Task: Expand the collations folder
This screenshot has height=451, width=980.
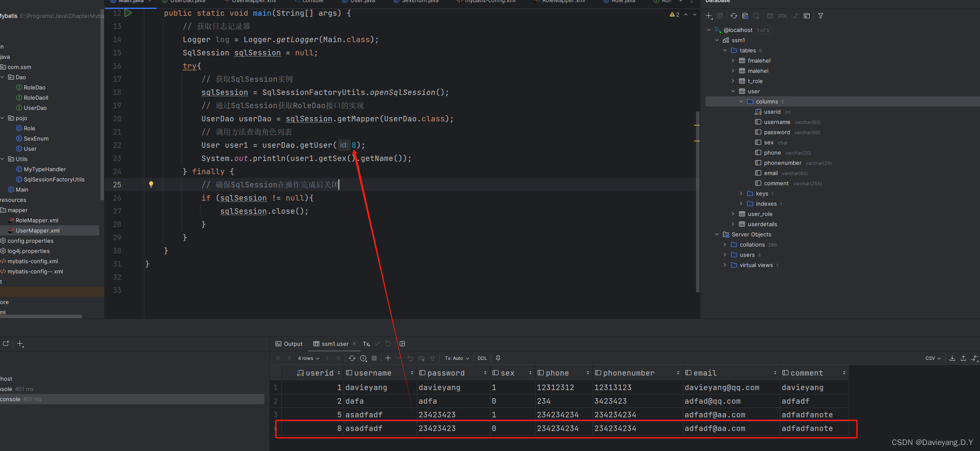Action: pyautogui.click(x=725, y=244)
